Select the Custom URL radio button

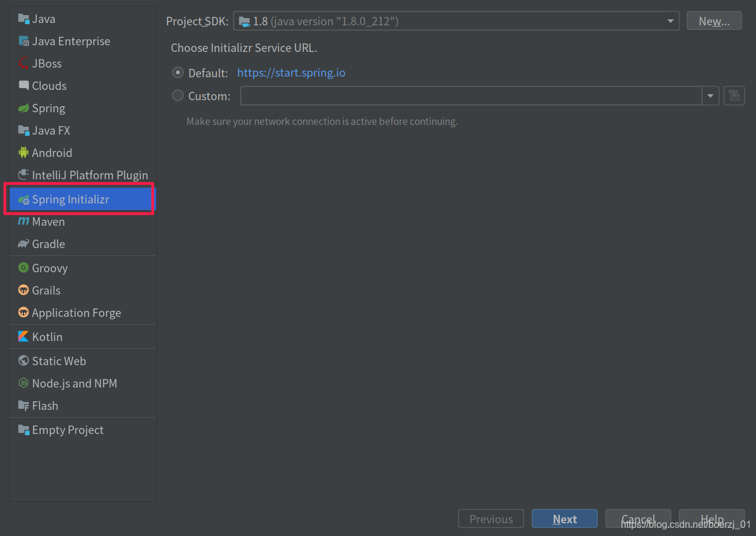(178, 95)
